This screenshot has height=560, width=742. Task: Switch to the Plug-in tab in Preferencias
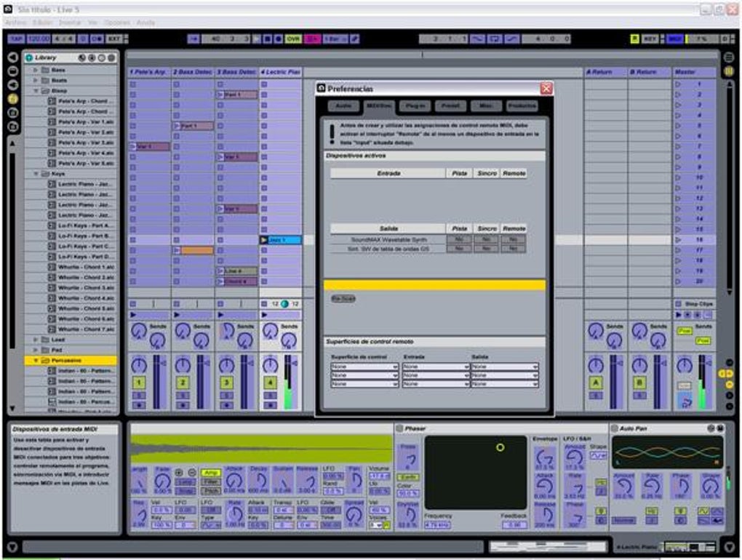coord(415,106)
